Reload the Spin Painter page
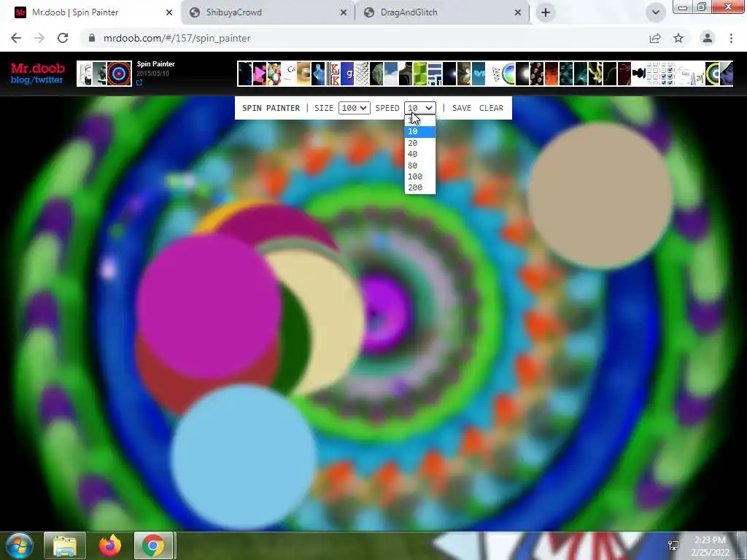 [63, 38]
